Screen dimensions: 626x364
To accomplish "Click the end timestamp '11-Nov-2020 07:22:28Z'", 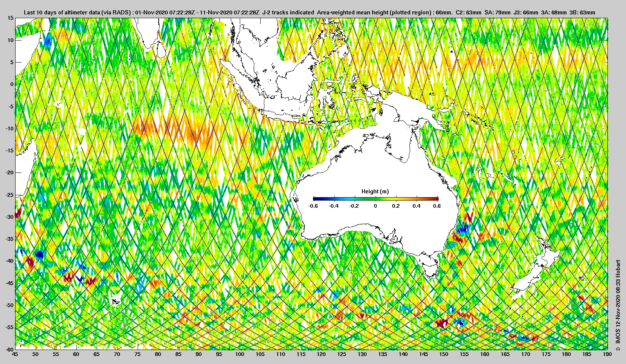I will tap(229, 13).
